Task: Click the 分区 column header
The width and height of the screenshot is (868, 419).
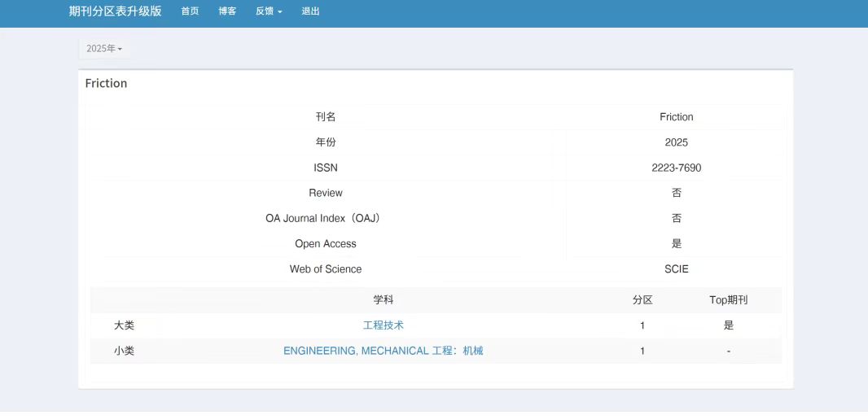Action: [x=642, y=299]
